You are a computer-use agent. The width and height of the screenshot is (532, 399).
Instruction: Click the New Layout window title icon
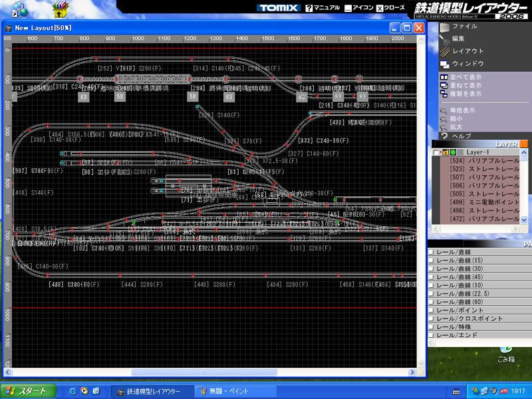[8, 28]
